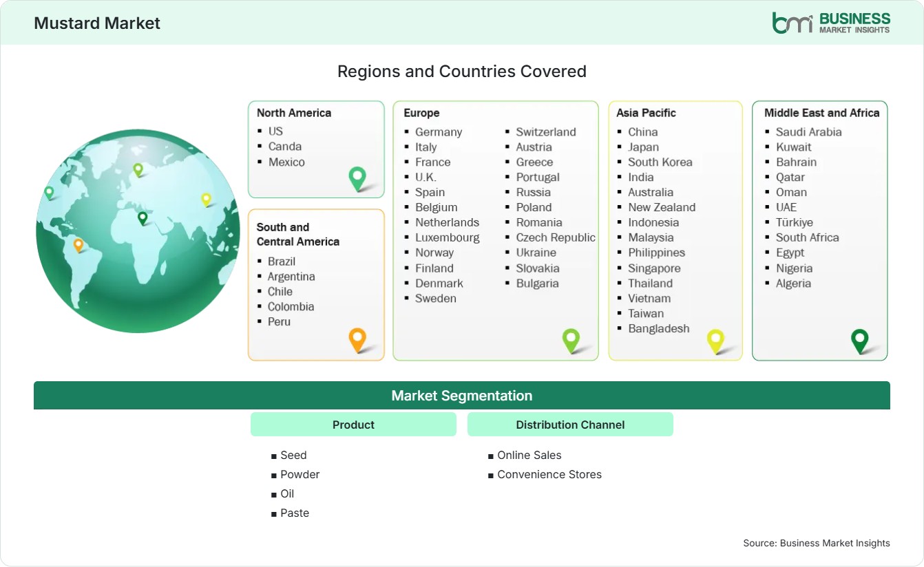Click the Business Market Insights logo

point(831,23)
